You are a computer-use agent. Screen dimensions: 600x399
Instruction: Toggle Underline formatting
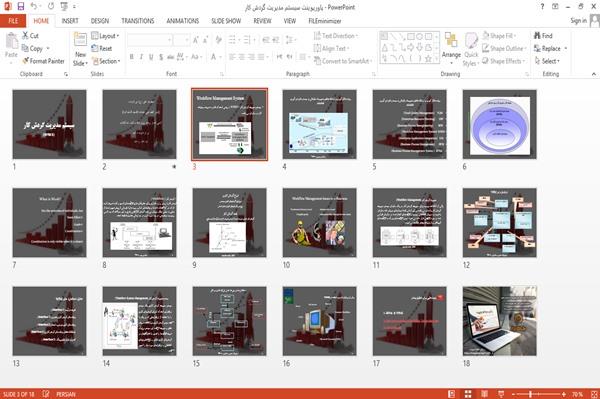(x=151, y=57)
